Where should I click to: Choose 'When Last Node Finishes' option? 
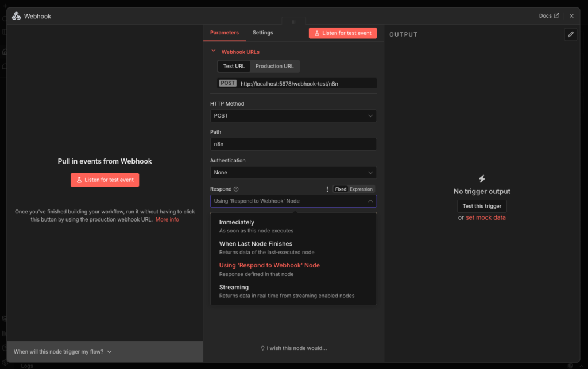coord(256,244)
